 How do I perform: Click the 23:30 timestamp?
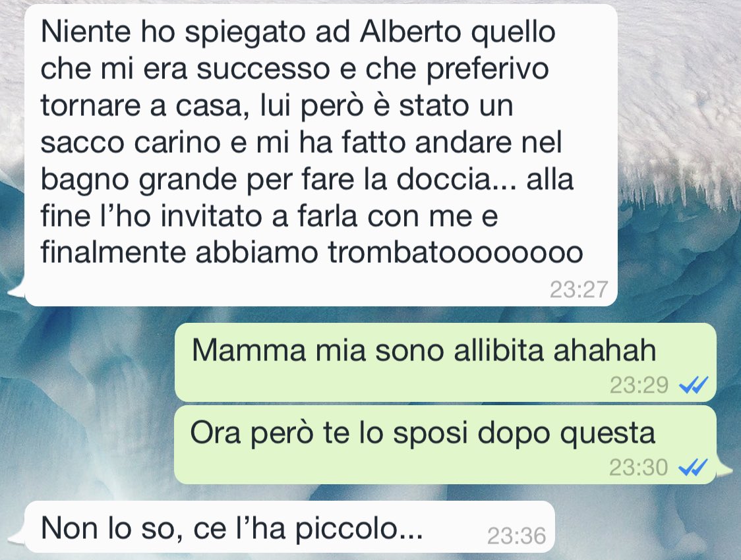[638, 468]
